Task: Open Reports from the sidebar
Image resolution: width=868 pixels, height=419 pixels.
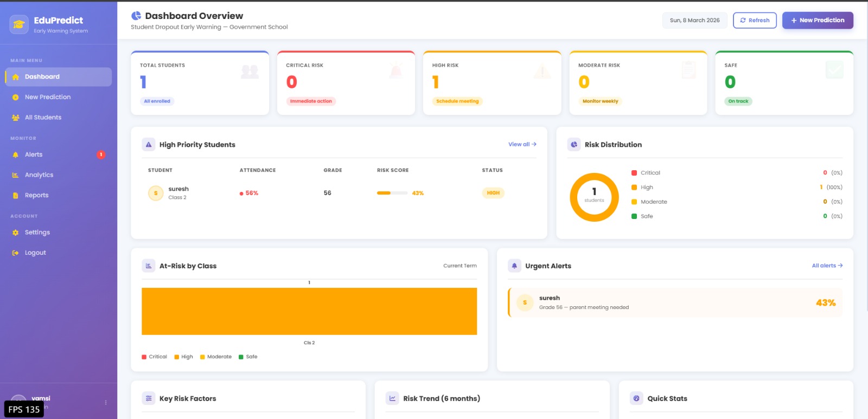Action: 59,196
